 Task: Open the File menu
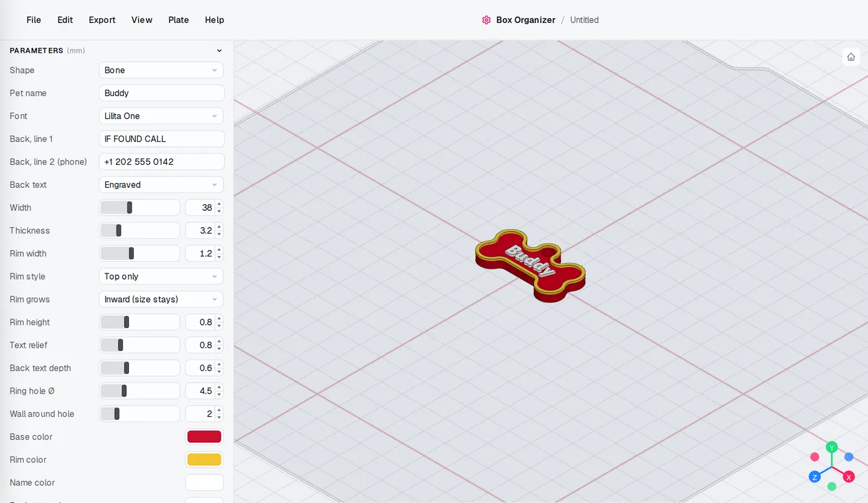point(34,20)
